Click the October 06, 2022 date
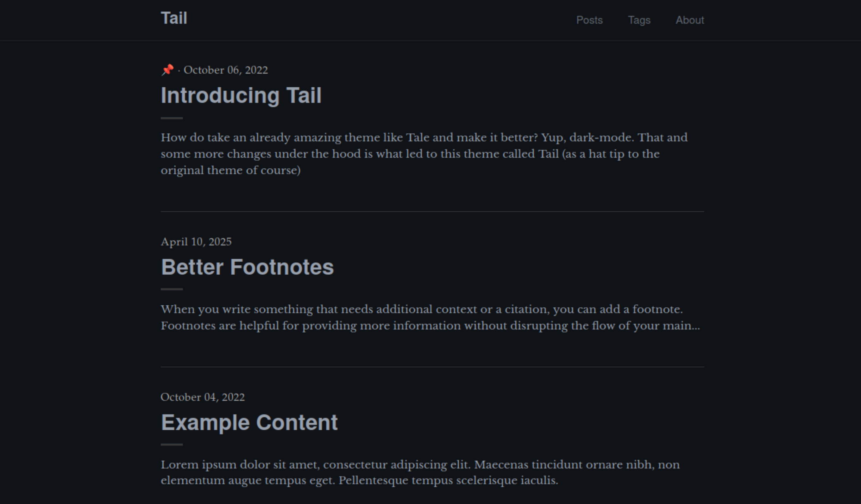This screenshot has width=861, height=504. (226, 70)
